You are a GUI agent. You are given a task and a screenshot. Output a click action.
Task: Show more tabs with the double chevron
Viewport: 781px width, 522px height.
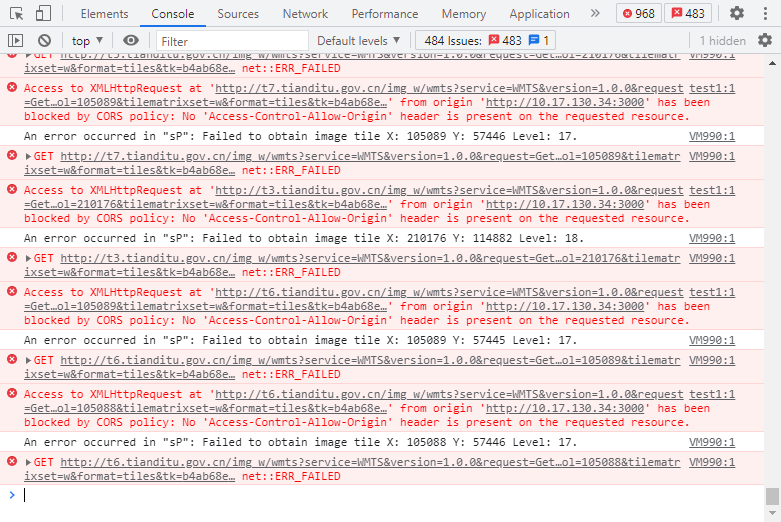[x=595, y=13]
